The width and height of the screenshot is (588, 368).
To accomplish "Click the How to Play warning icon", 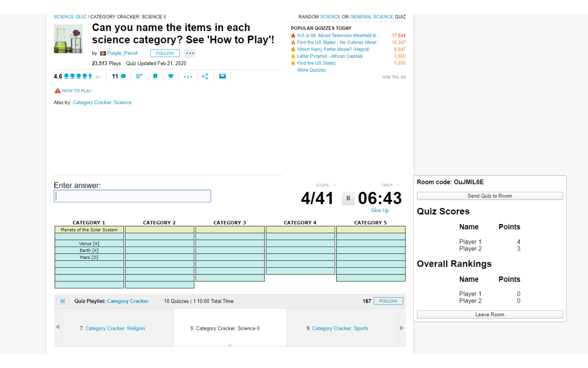I will click(57, 91).
